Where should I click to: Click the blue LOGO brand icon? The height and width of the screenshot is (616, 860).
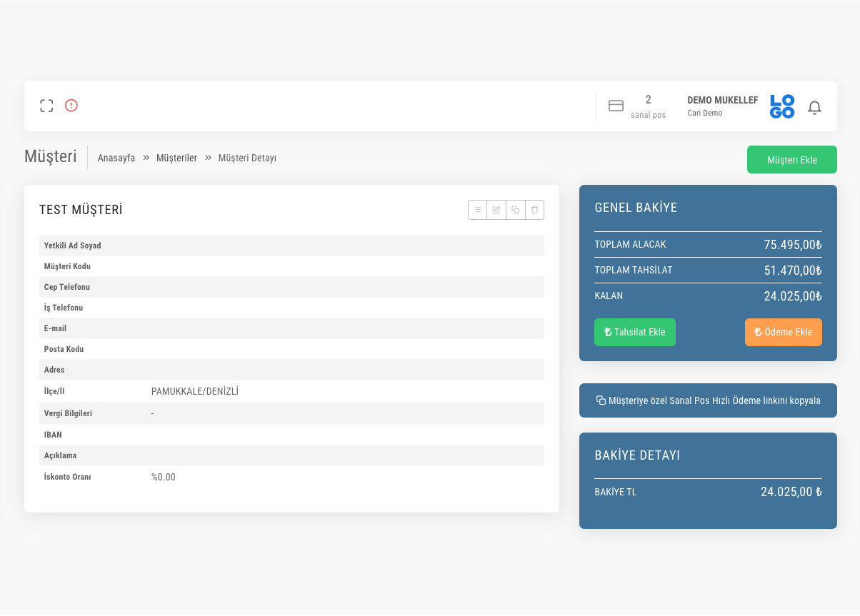click(782, 106)
